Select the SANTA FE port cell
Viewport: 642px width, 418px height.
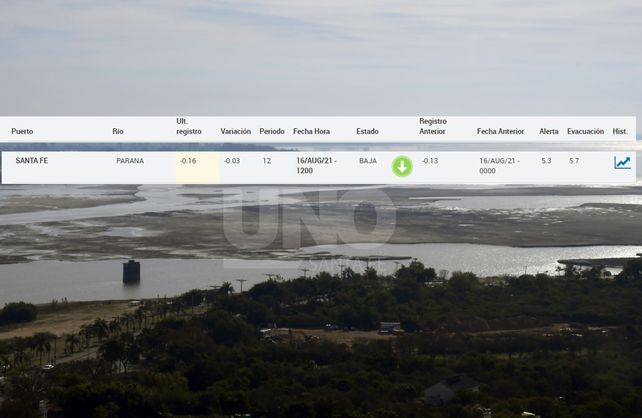tap(32, 160)
